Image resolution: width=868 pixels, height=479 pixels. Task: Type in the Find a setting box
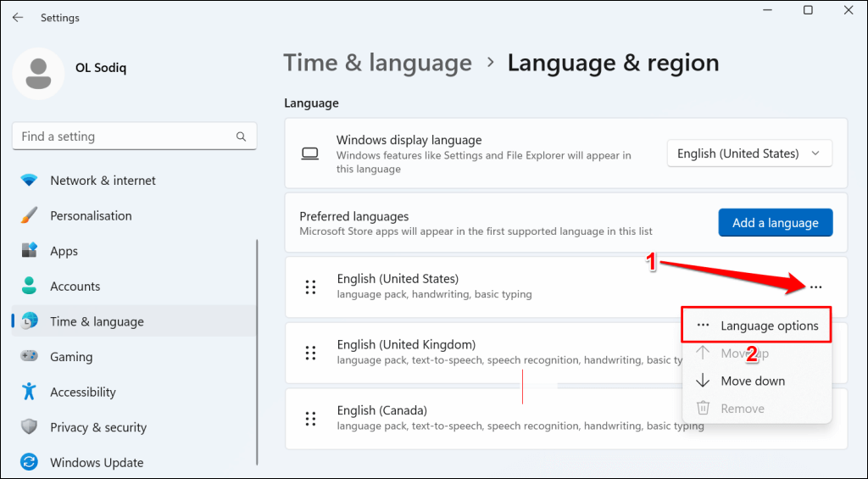pos(123,136)
